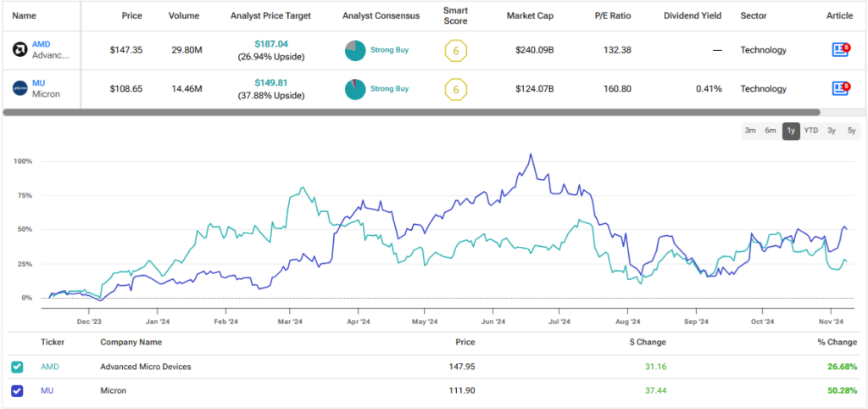Click Micron's analyst consensus pie chart

[354, 89]
